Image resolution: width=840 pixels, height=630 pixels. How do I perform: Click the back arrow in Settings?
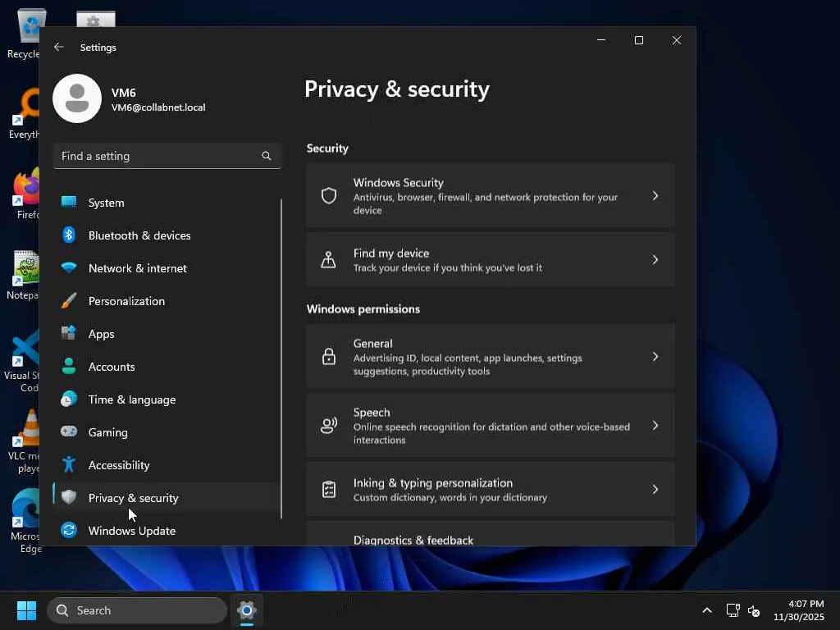(59, 47)
